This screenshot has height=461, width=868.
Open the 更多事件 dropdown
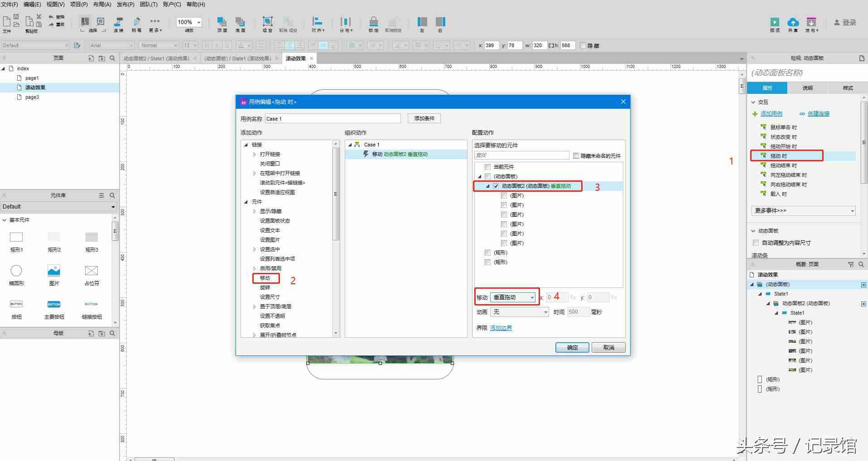[x=803, y=211]
